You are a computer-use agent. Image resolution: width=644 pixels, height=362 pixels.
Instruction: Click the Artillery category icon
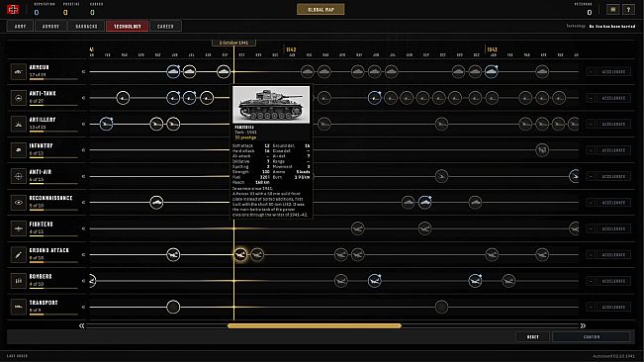pos(18,124)
